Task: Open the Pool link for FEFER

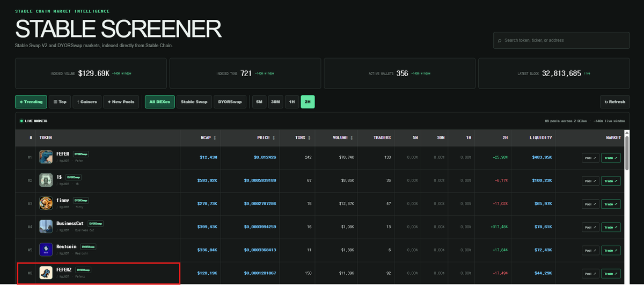Action: click(x=590, y=158)
